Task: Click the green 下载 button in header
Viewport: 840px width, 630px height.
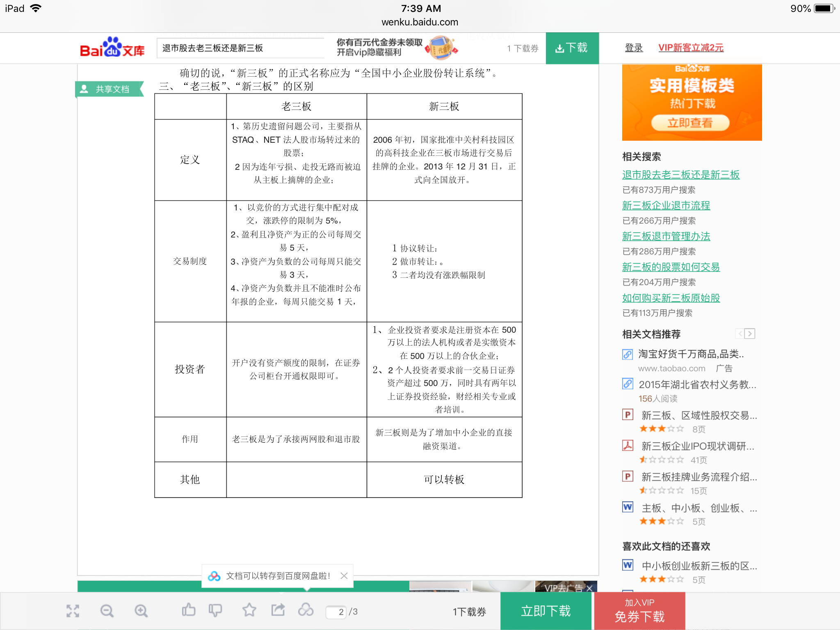Action: (x=572, y=48)
